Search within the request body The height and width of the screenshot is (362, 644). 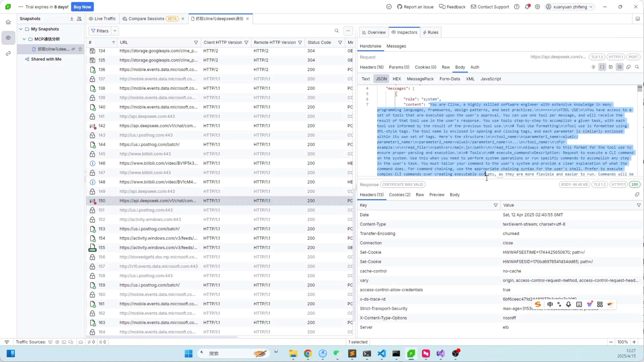(x=637, y=67)
